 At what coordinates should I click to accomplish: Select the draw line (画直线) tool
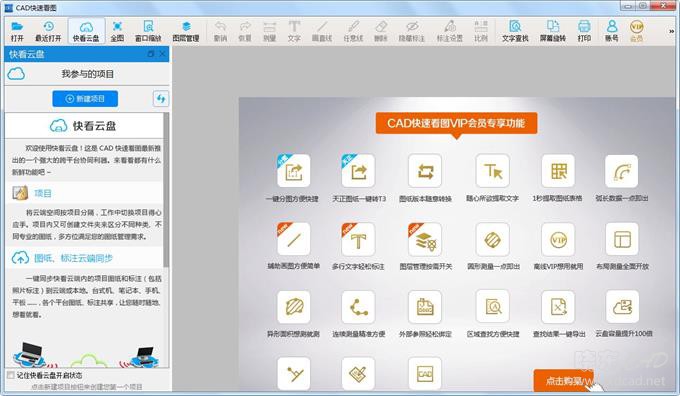[322, 31]
